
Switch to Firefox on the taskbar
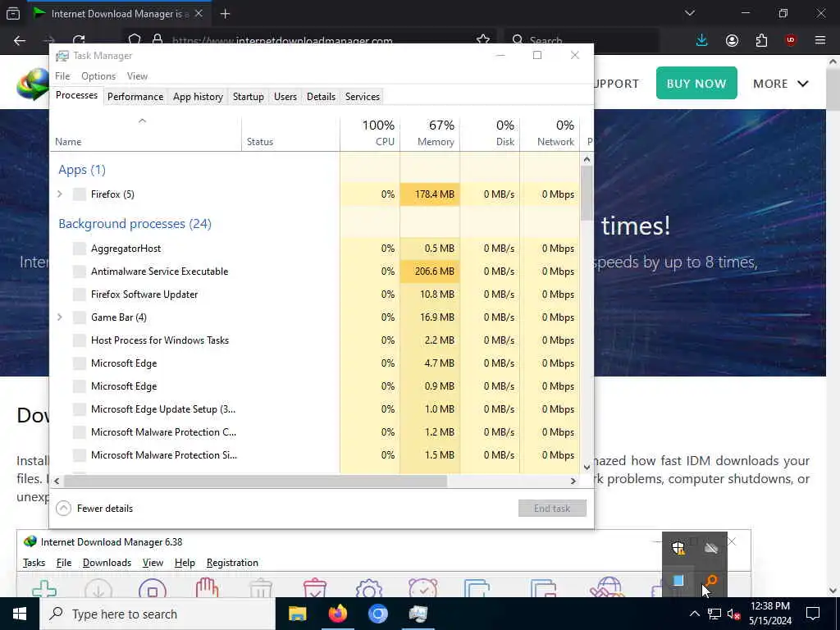point(337,614)
